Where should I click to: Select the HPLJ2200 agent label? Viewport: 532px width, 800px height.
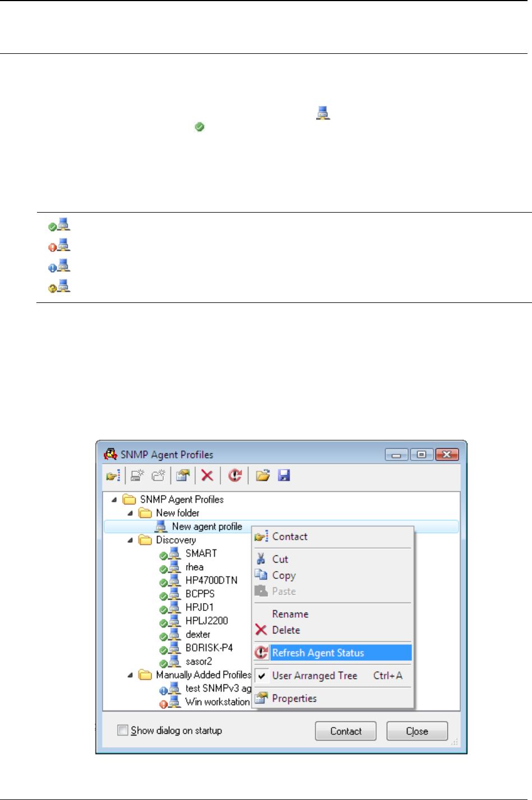point(207,620)
